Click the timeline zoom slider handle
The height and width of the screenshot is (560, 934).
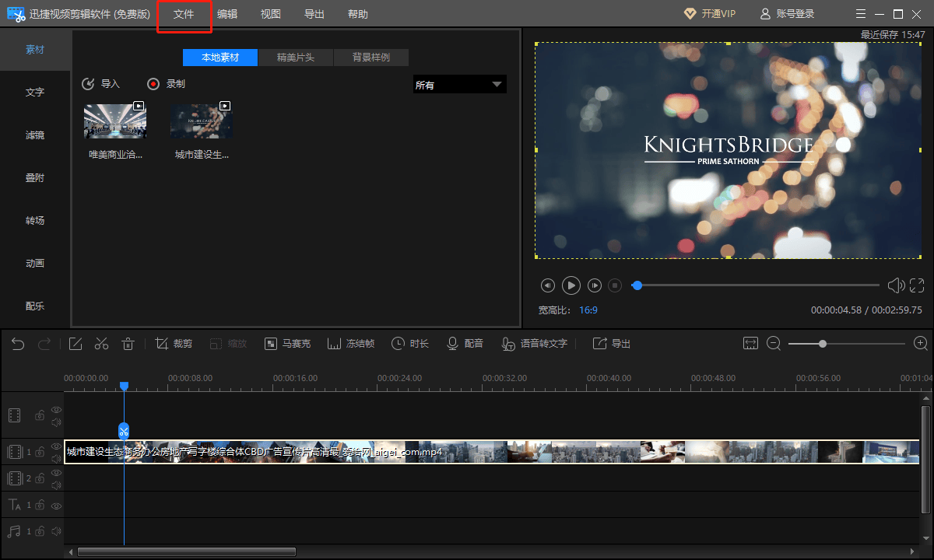pyautogui.click(x=823, y=344)
